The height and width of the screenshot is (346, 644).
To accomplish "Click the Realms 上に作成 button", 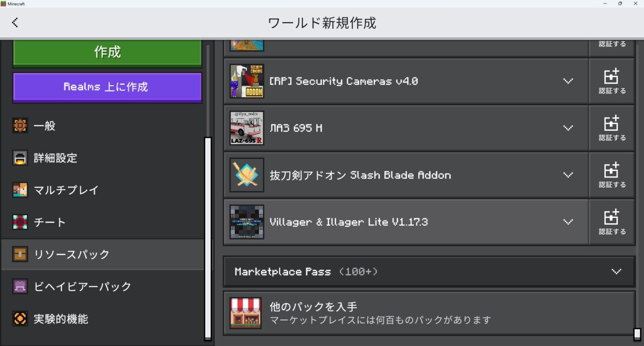I will [x=107, y=87].
